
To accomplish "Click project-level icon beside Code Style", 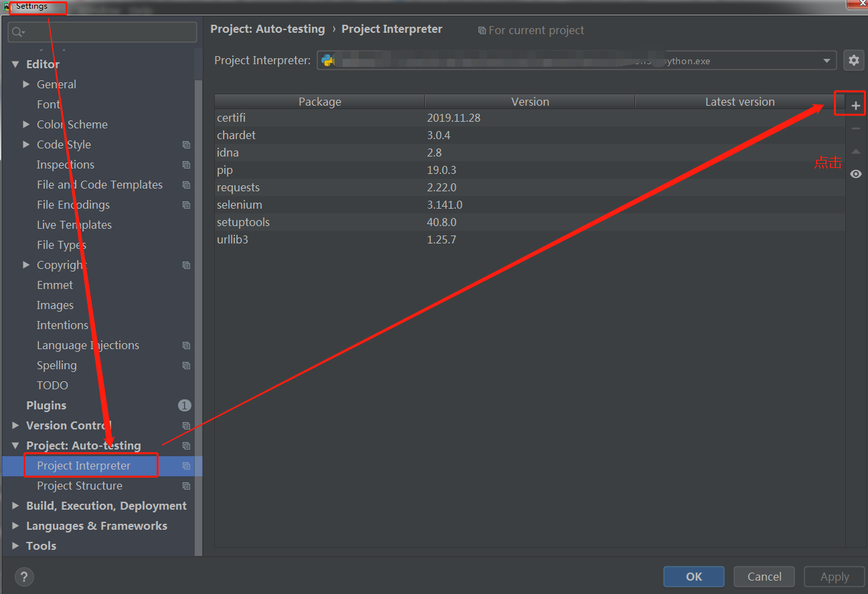I will (x=186, y=144).
